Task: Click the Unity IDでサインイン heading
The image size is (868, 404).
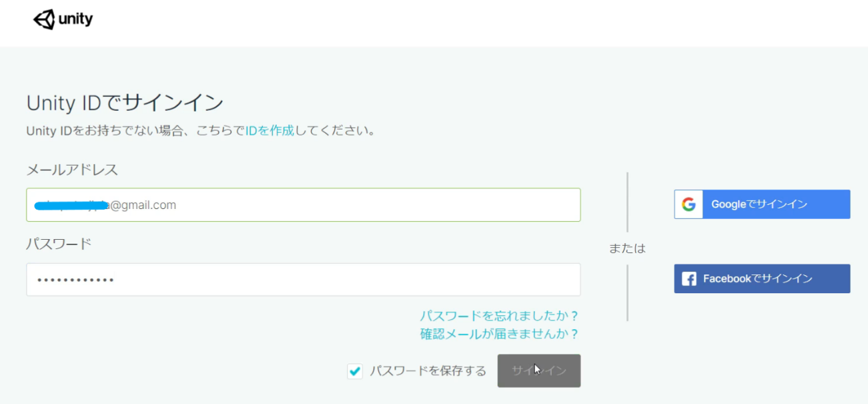Action: point(125,103)
